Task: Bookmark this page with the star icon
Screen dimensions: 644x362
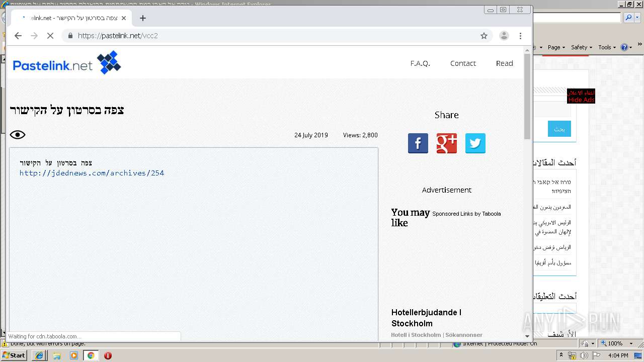Action: (x=484, y=36)
